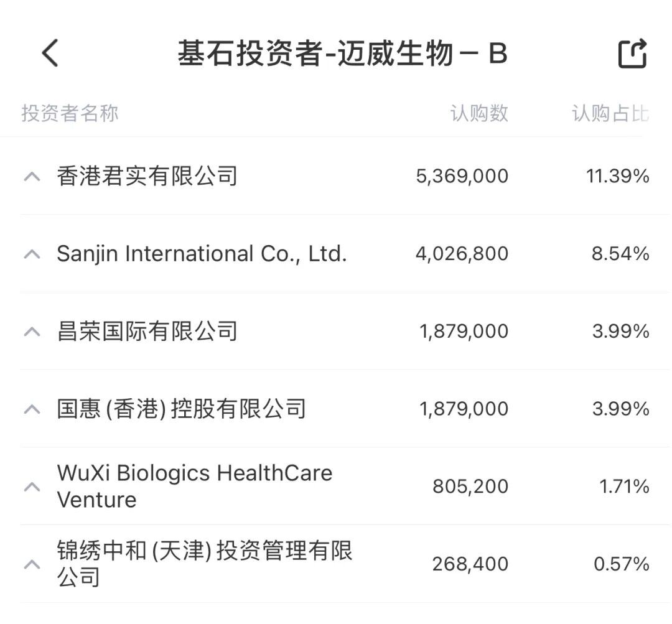
Task: Toggle chevron next to 锦绣中和(天津)投资管理有限公司
Action: click(x=32, y=564)
